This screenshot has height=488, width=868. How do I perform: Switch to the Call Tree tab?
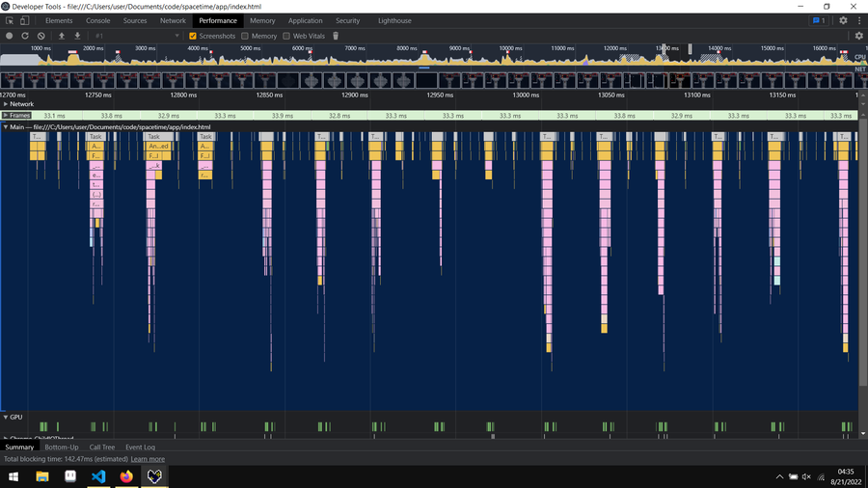pyautogui.click(x=102, y=447)
